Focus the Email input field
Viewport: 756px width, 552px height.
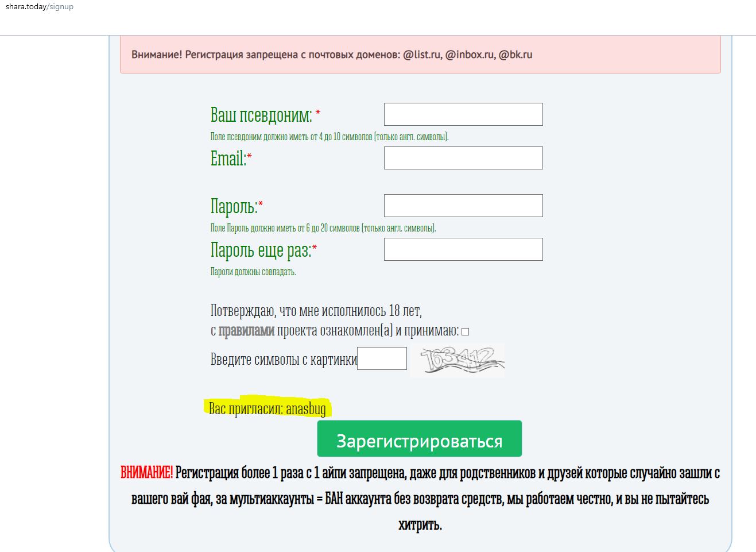[463, 158]
